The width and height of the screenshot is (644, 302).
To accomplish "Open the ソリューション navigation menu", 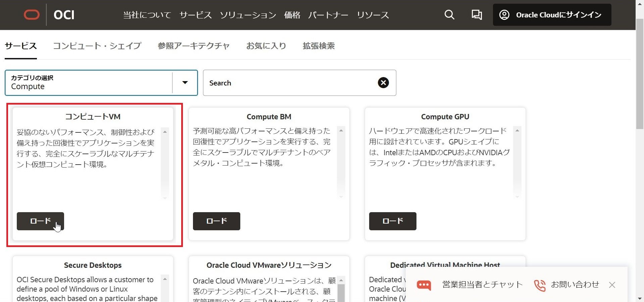I will [248, 15].
